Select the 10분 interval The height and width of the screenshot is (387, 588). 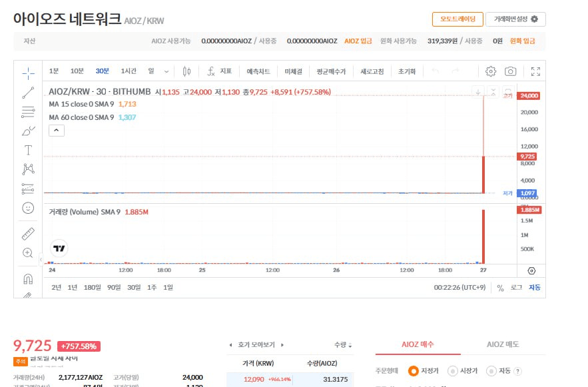(77, 71)
